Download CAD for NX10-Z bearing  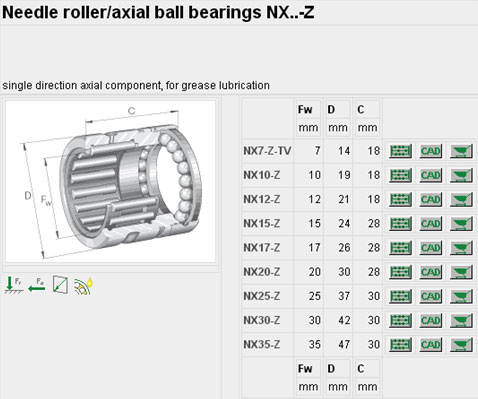(x=431, y=175)
